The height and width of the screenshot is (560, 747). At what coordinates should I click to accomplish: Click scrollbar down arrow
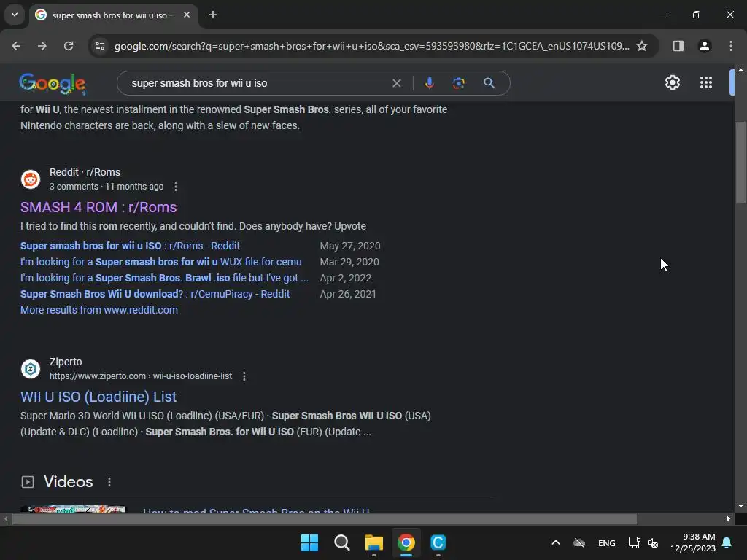point(740,506)
